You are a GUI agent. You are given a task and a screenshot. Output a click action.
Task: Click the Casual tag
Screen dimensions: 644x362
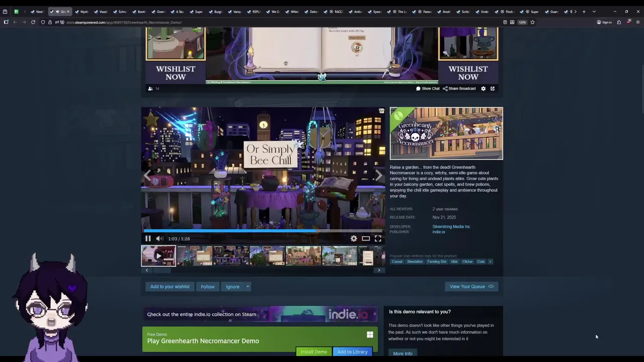coord(397,261)
